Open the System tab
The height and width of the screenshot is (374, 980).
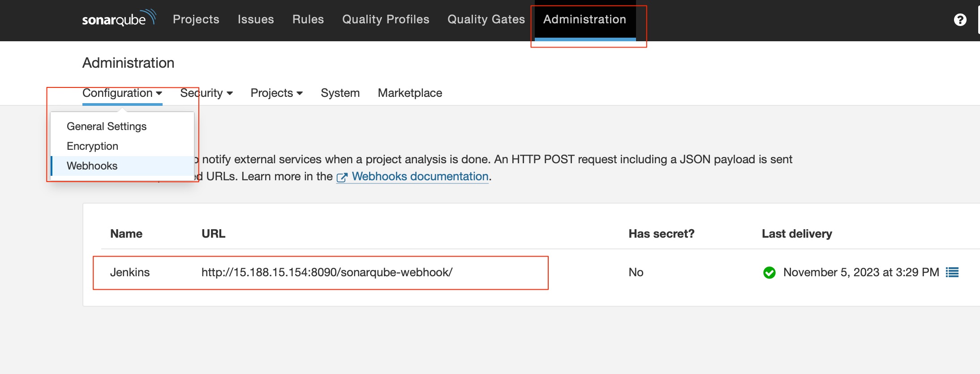click(x=340, y=93)
